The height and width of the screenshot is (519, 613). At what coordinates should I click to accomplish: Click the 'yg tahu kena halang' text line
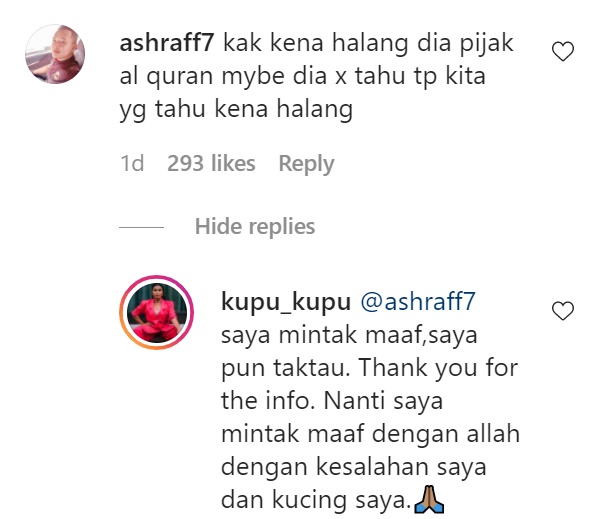236,110
